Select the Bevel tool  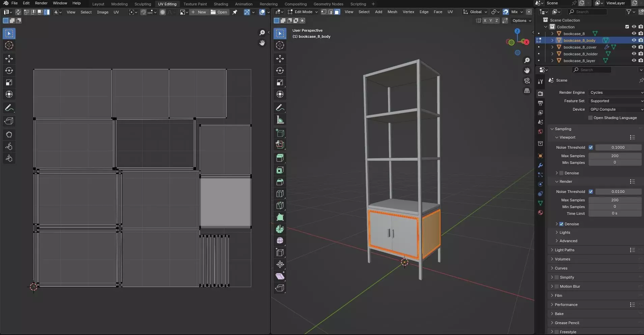pyautogui.click(x=280, y=182)
